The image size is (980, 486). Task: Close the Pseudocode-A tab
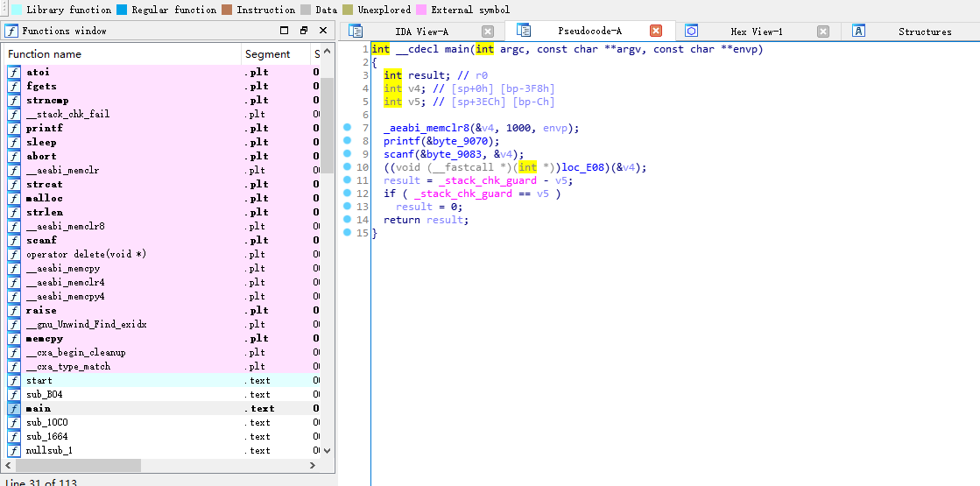coord(655,32)
